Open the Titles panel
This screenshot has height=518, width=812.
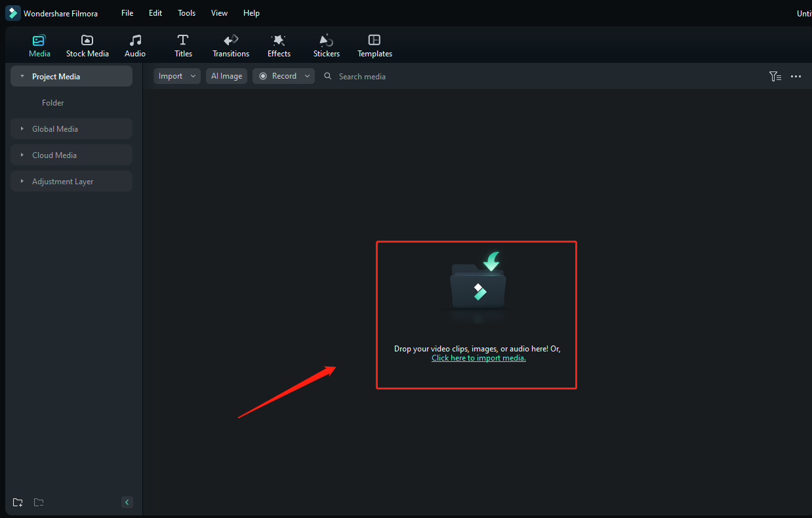point(182,45)
